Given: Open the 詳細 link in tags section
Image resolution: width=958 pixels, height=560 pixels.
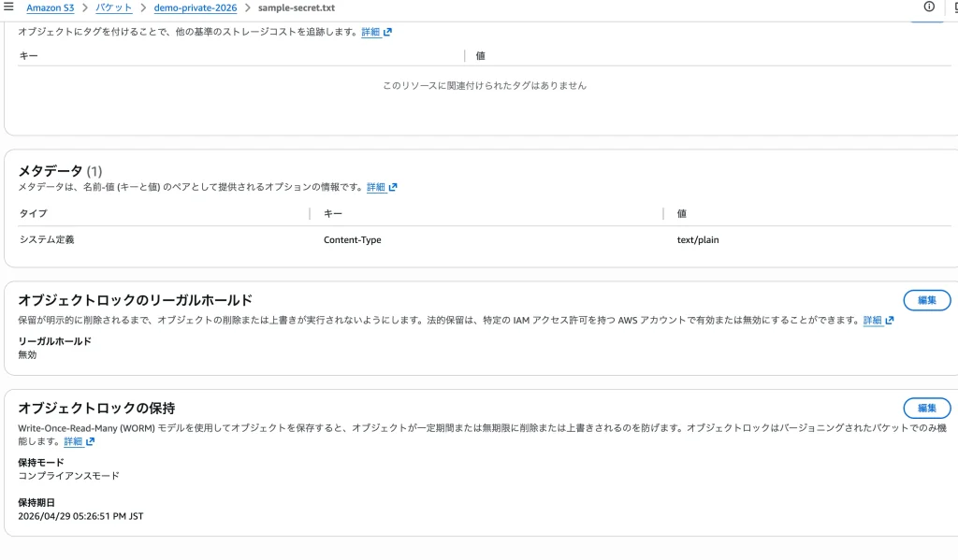Looking at the screenshot, I should click(x=371, y=32).
